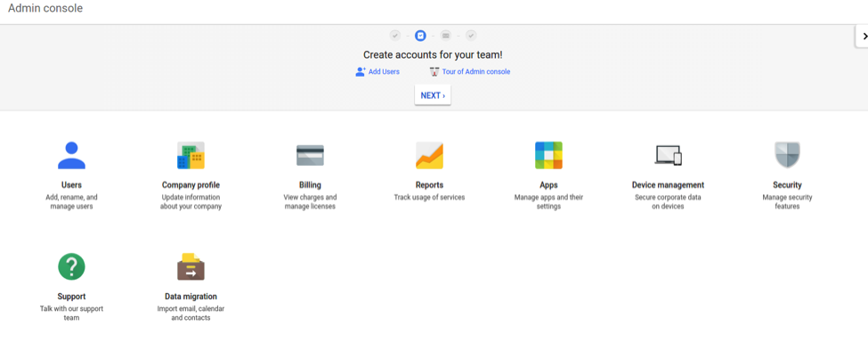Image resolution: width=868 pixels, height=359 pixels.
Task: Click the Users heading text
Action: click(71, 185)
